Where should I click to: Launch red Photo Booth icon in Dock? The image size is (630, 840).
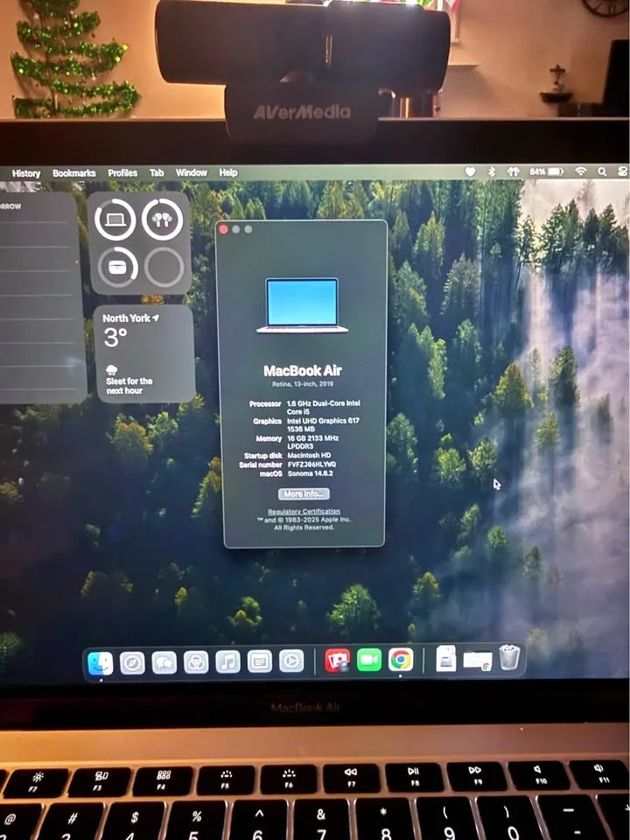(x=337, y=661)
